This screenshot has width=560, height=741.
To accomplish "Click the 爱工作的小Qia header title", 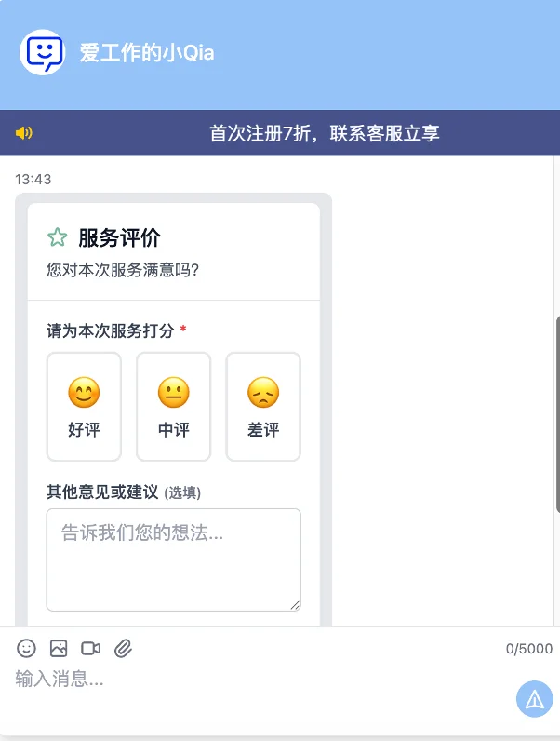I will [x=147, y=53].
